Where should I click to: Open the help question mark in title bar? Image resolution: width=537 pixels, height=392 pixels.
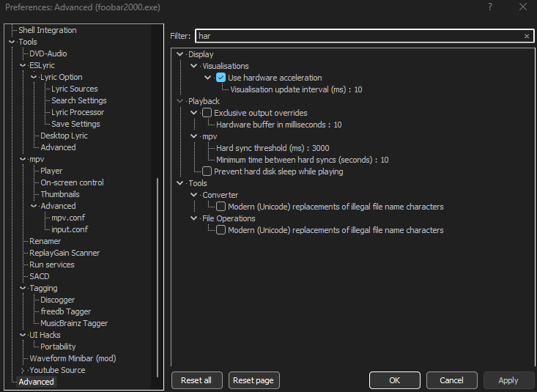click(x=490, y=7)
